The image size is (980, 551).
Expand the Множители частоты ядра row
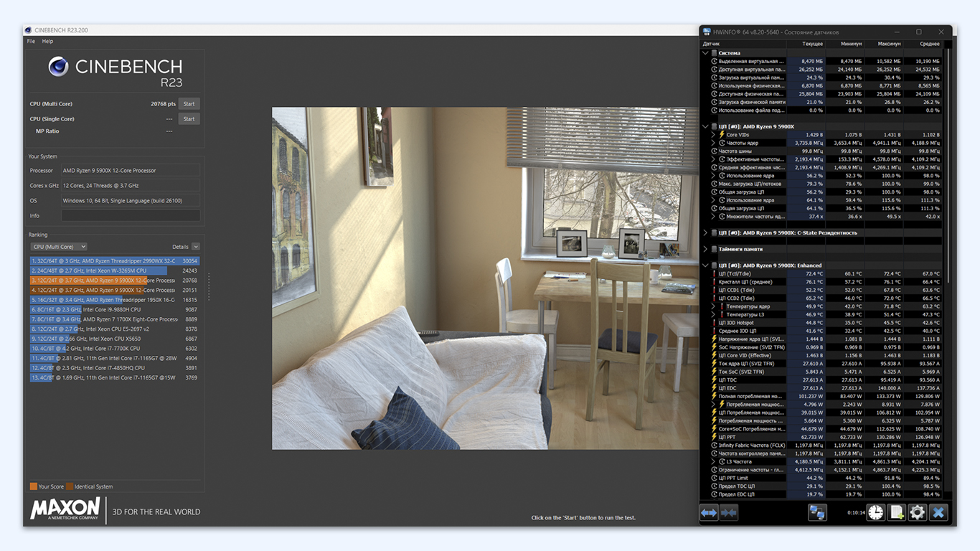pyautogui.click(x=713, y=216)
